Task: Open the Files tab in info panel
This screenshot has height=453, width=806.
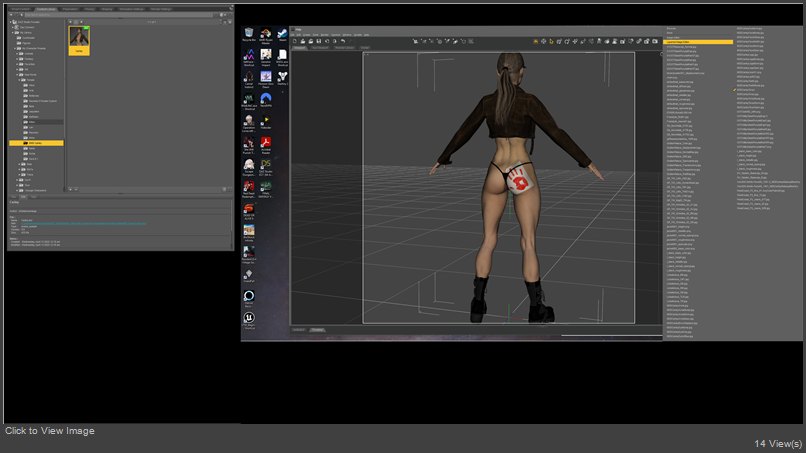Action: tap(13, 197)
